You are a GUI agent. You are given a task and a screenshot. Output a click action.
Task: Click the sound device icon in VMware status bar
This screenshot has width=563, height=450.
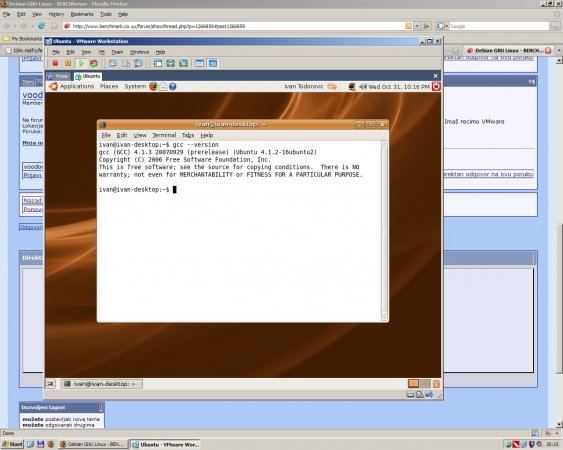tap(429, 395)
